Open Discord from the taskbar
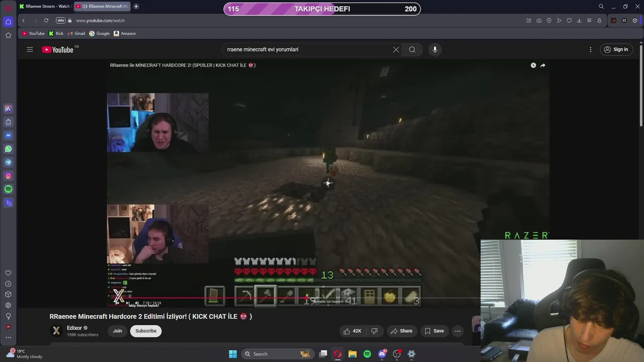The height and width of the screenshot is (362, 644). click(382, 354)
